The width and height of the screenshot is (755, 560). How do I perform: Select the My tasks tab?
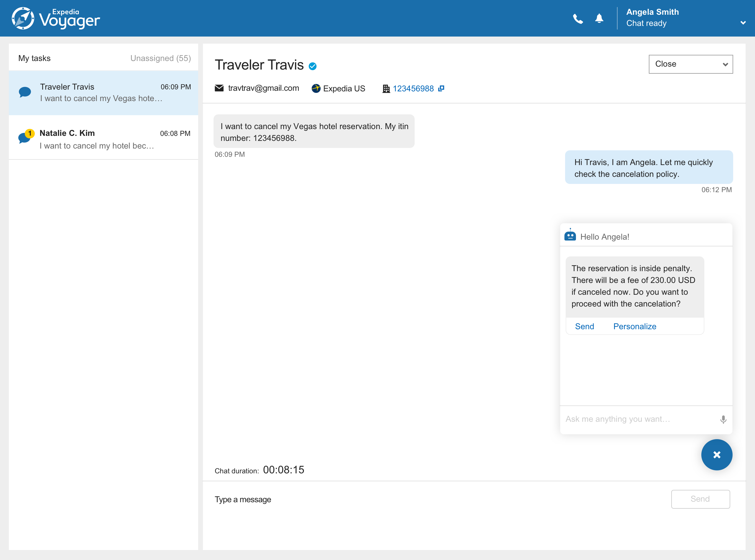[x=34, y=58]
